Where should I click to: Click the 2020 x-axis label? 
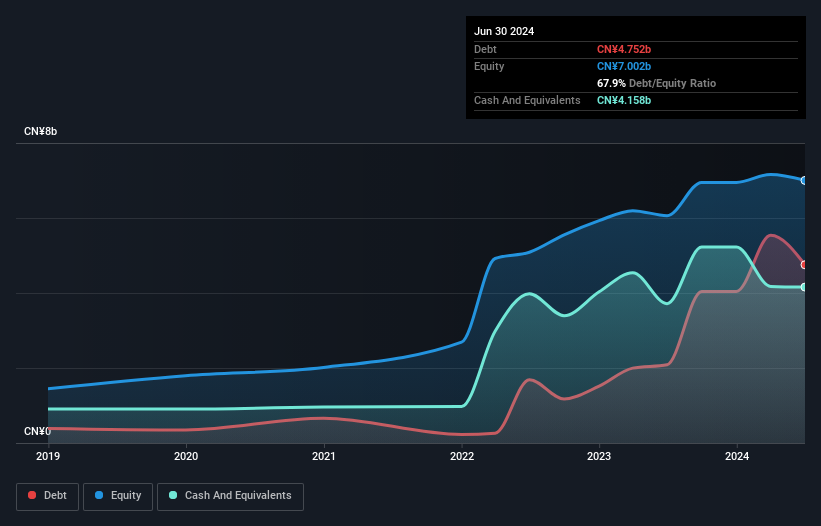pos(186,456)
